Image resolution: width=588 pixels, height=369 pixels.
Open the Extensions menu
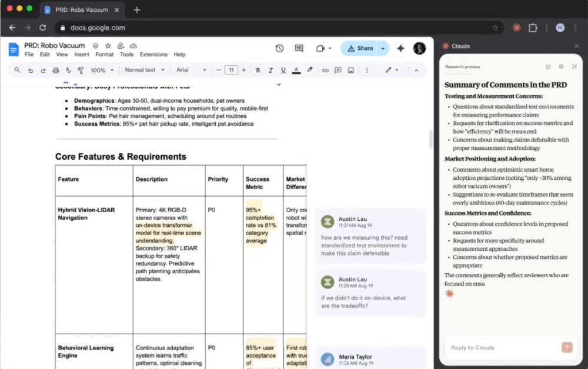pos(153,55)
